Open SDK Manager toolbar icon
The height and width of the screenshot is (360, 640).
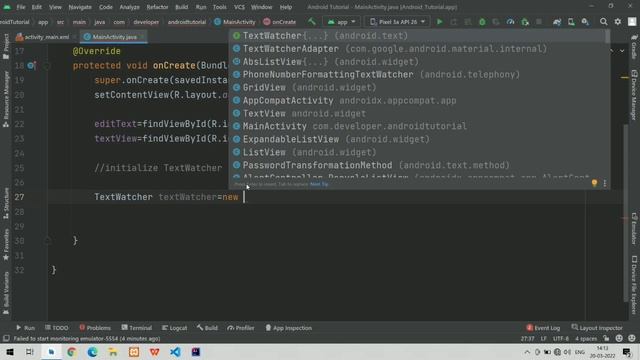[x=585, y=22]
